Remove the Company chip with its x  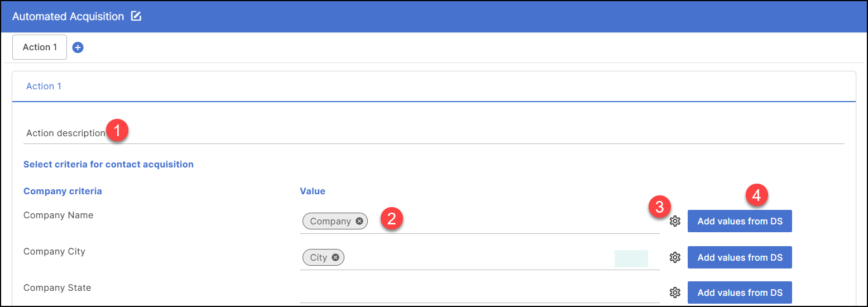pos(359,221)
